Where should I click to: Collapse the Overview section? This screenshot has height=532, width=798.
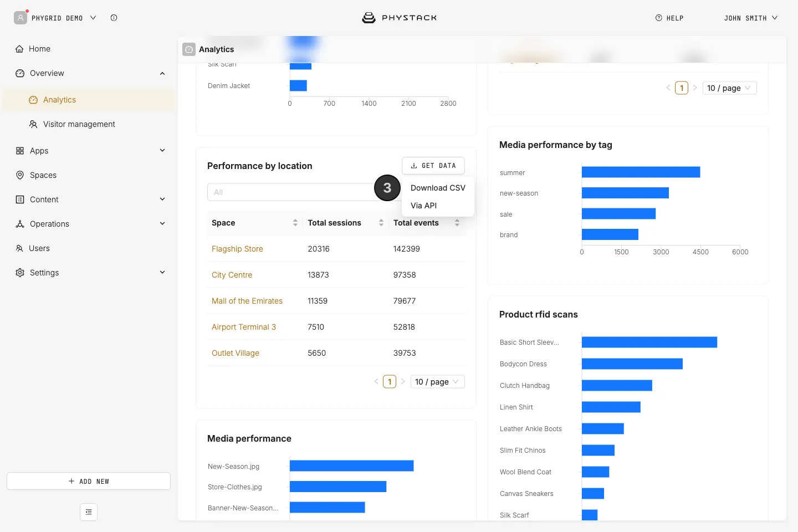pos(162,73)
